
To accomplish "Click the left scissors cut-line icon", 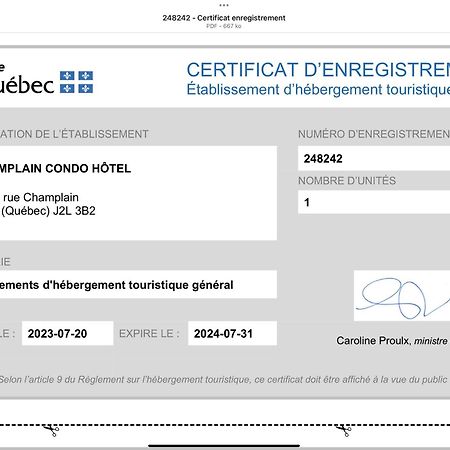I will (x=52, y=430).
